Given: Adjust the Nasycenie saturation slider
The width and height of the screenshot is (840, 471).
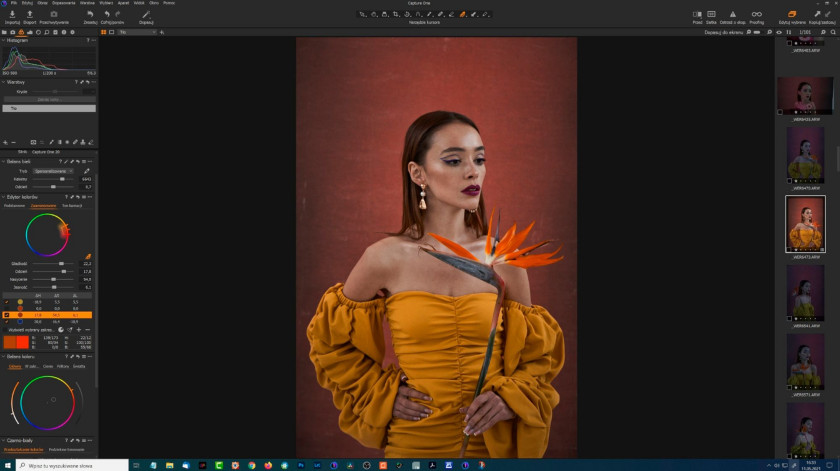Looking at the screenshot, I should (54, 279).
